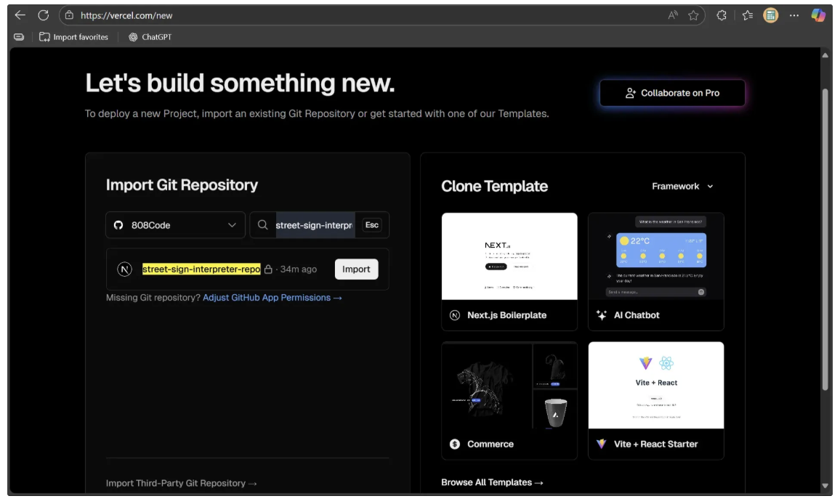840x504 pixels.
Task: Select the street-sign-interpreter-repo repository name
Action: click(x=201, y=269)
